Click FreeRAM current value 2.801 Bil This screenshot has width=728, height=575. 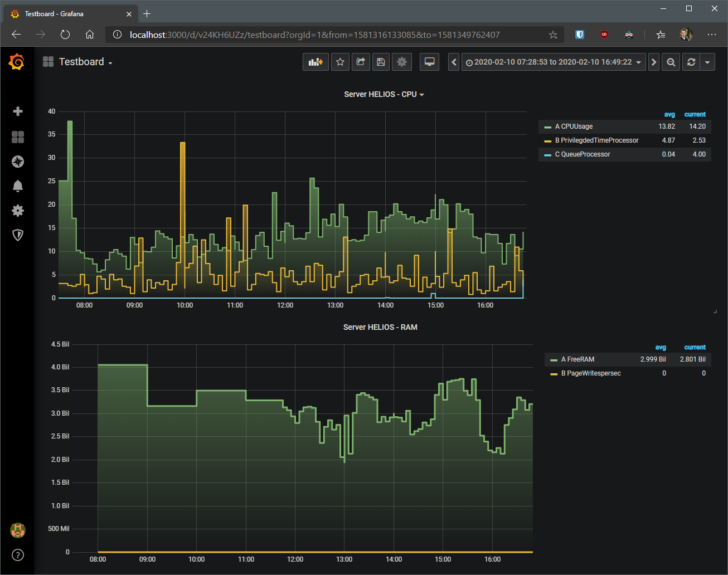pyautogui.click(x=693, y=359)
